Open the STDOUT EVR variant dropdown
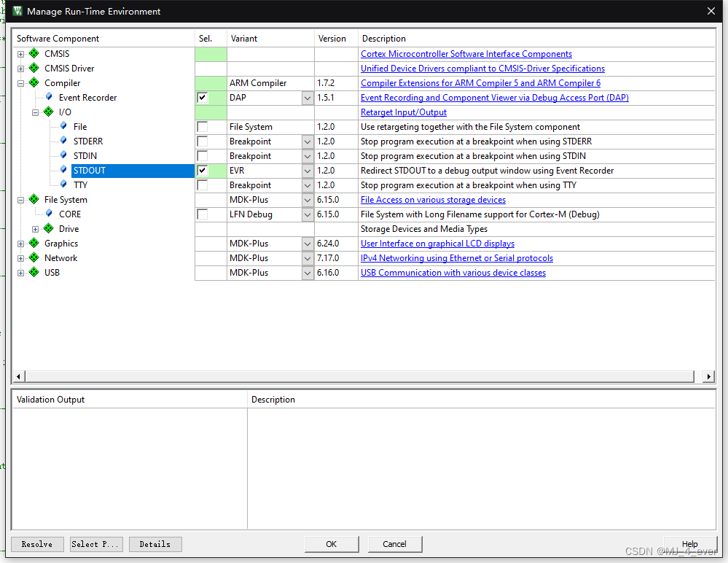 point(308,171)
